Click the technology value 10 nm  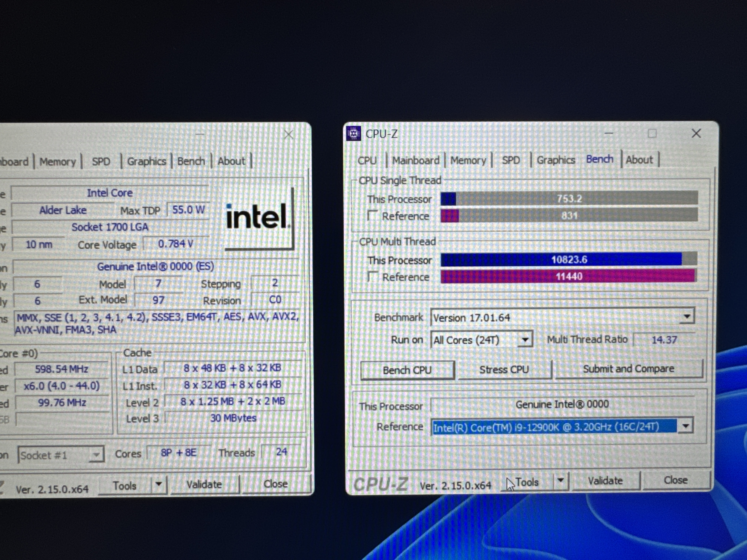tap(39, 244)
